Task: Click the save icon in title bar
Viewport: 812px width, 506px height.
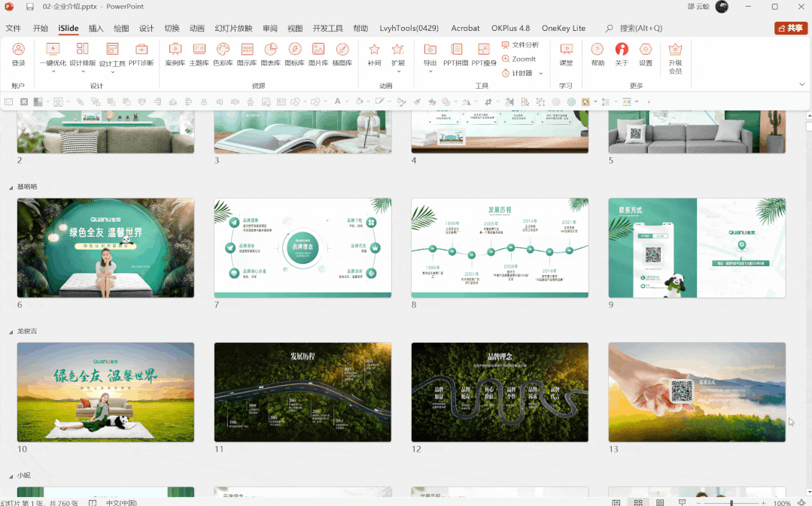Action: [x=29, y=7]
